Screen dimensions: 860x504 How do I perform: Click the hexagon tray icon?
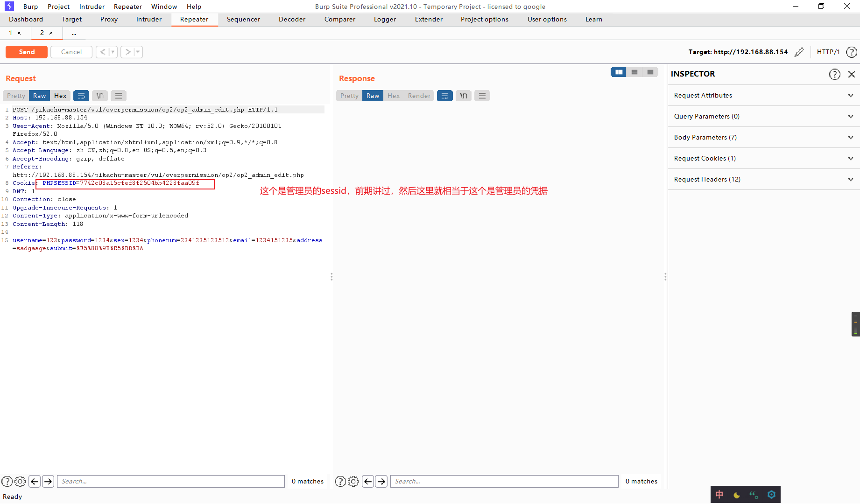[x=771, y=495]
